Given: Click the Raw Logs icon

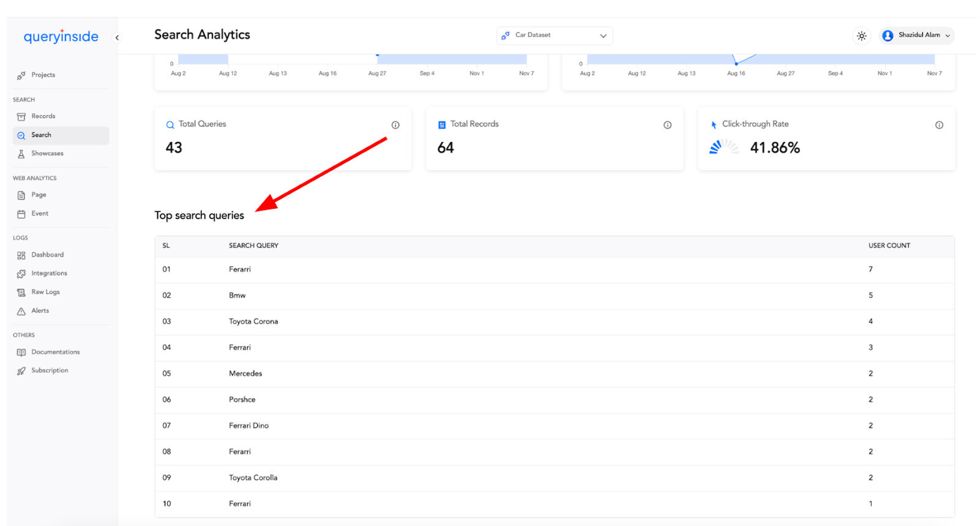Looking at the screenshot, I should [x=21, y=293].
